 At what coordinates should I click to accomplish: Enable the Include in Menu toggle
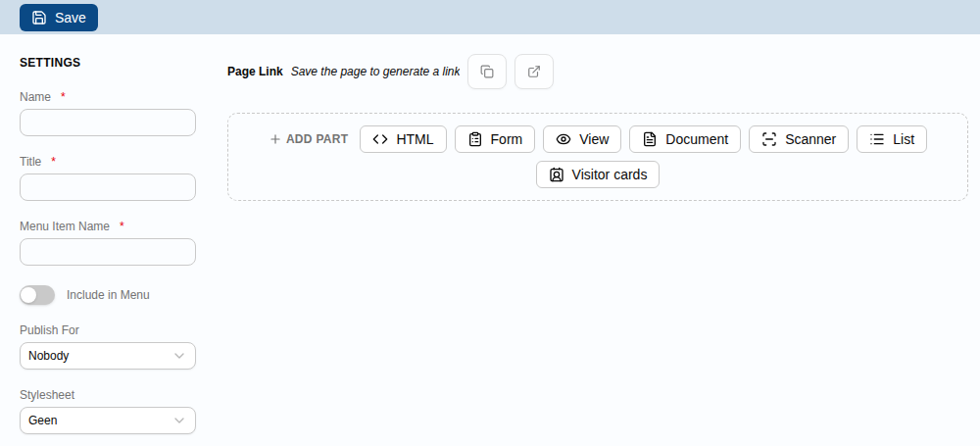tap(37, 295)
